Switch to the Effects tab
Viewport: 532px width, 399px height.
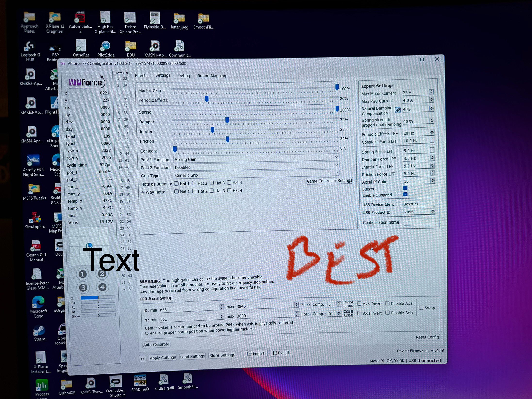tap(141, 76)
